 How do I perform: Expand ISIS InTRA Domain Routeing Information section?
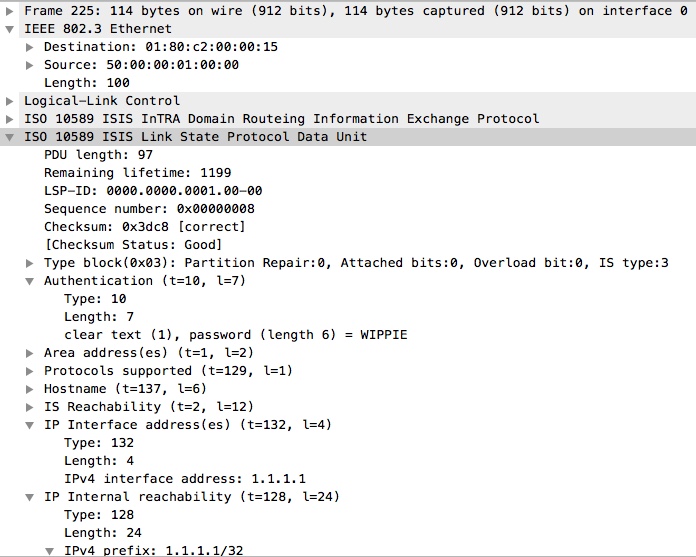[10, 119]
